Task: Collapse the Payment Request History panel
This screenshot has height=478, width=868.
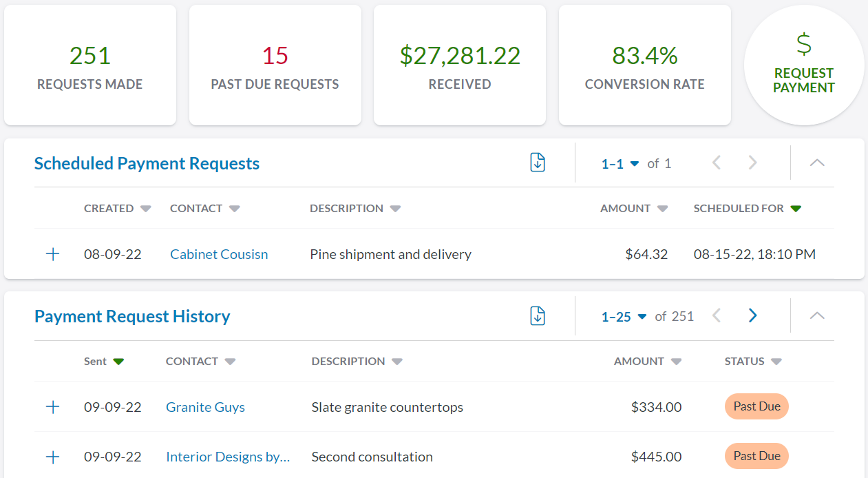Action: (x=816, y=316)
